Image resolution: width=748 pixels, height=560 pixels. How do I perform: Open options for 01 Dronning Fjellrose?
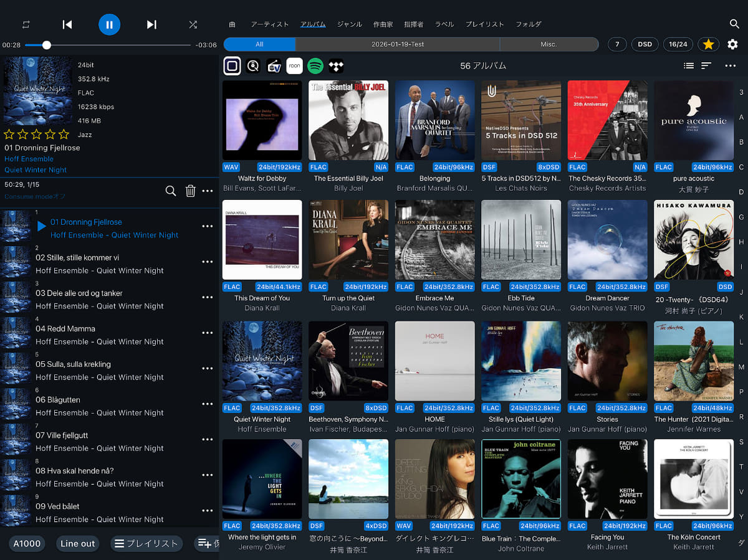(x=208, y=227)
